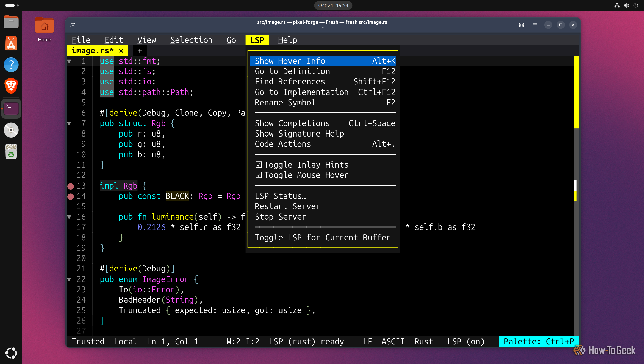
Task: Click the ASCII encoding in the status bar
Action: 393,341
